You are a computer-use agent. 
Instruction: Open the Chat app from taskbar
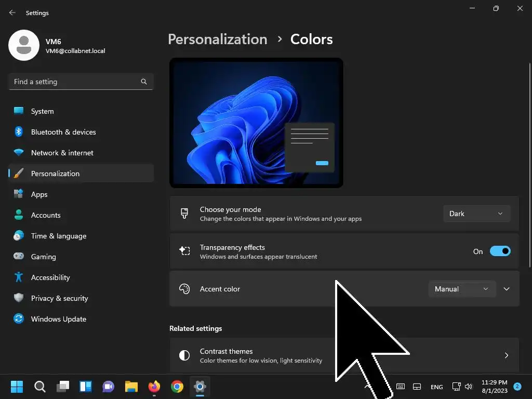coord(108,387)
